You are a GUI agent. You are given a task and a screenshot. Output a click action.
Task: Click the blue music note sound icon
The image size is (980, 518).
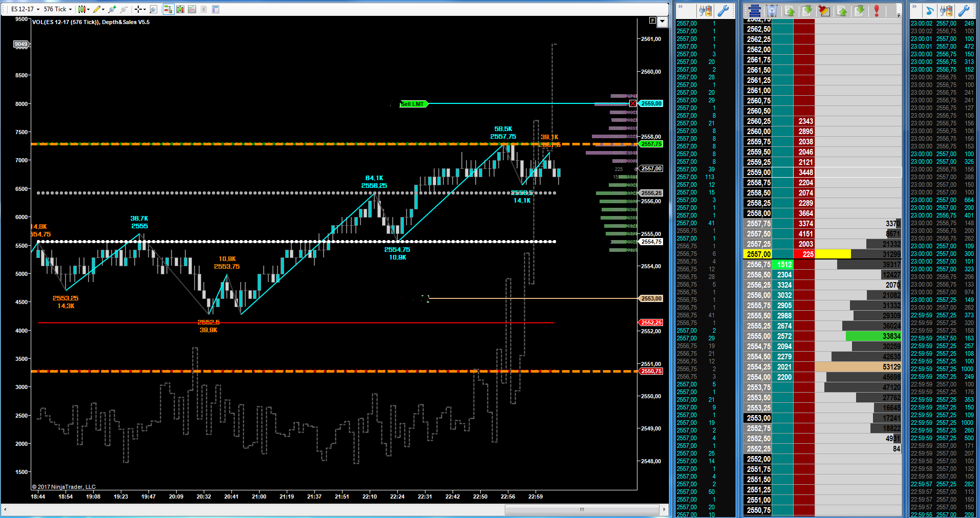(x=930, y=11)
